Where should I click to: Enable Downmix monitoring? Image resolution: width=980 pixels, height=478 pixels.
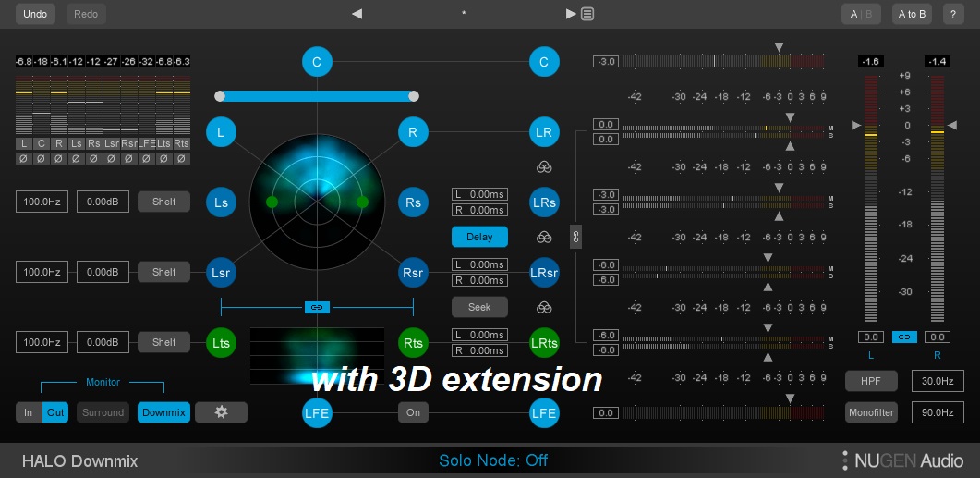[x=163, y=412]
